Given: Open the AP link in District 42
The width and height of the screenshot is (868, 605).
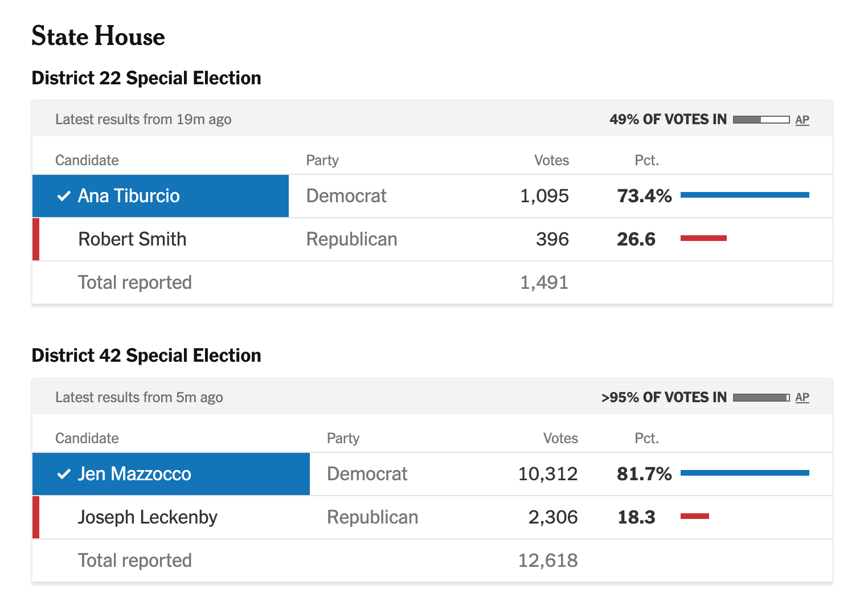Looking at the screenshot, I should point(802,398).
